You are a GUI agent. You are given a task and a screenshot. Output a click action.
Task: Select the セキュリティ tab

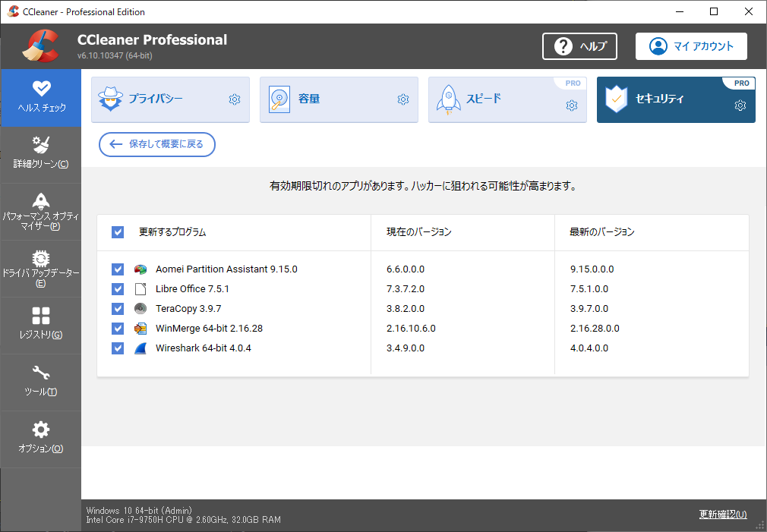tap(676, 99)
